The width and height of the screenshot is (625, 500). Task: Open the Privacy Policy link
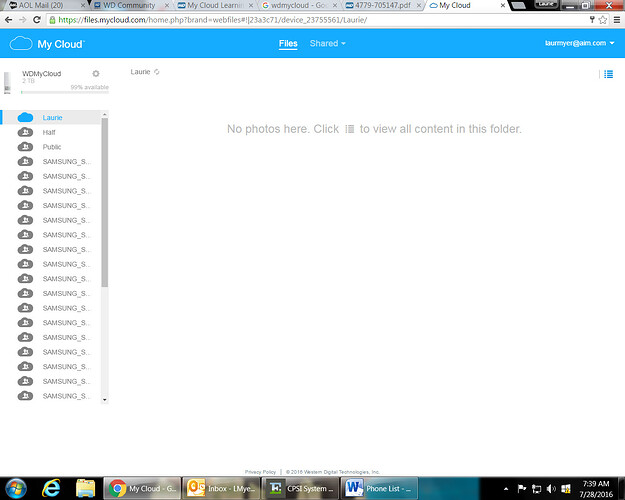click(x=260, y=472)
